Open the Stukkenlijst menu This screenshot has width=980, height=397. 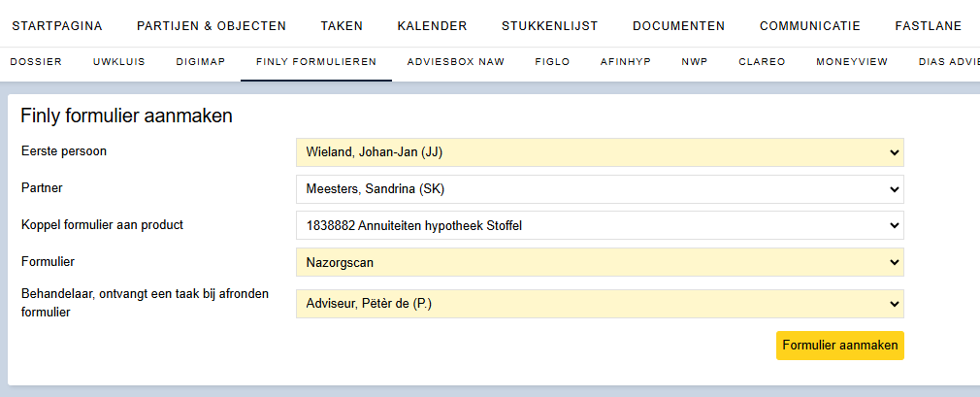click(549, 26)
